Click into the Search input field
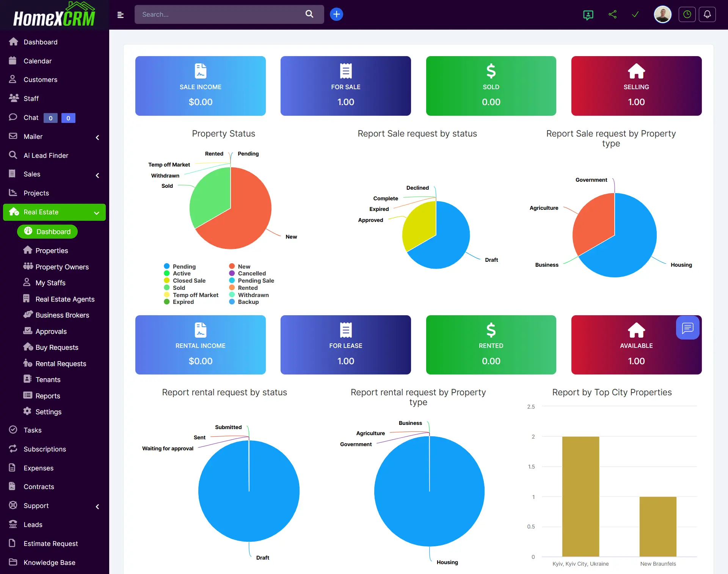Image resolution: width=728 pixels, height=574 pixels. pos(220,14)
